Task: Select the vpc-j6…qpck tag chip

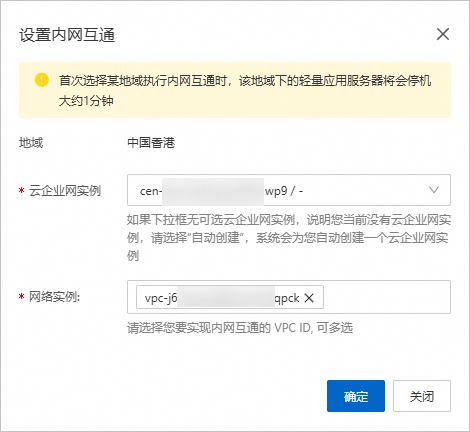Action: 230,297
